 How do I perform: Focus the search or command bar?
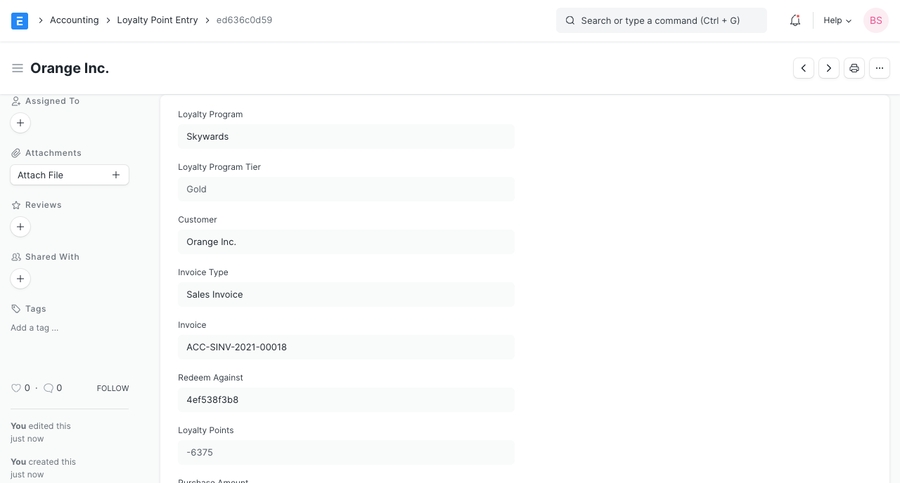(661, 20)
